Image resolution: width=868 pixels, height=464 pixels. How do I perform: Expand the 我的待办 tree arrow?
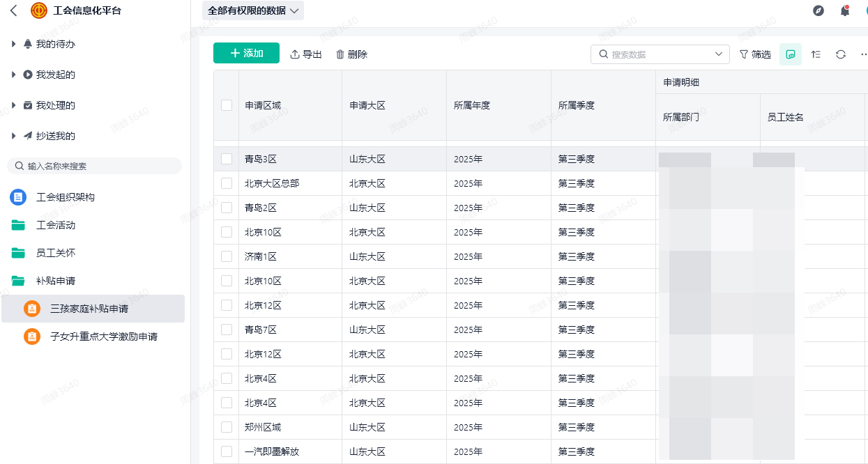pos(13,44)
